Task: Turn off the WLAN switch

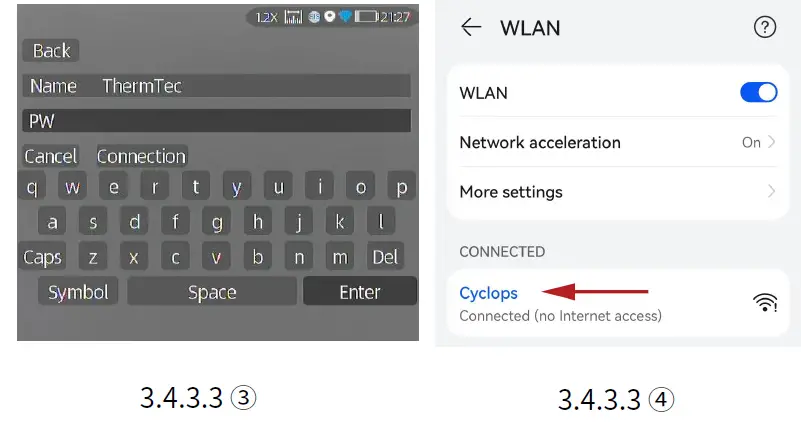Action: click(x=759, y=93)
